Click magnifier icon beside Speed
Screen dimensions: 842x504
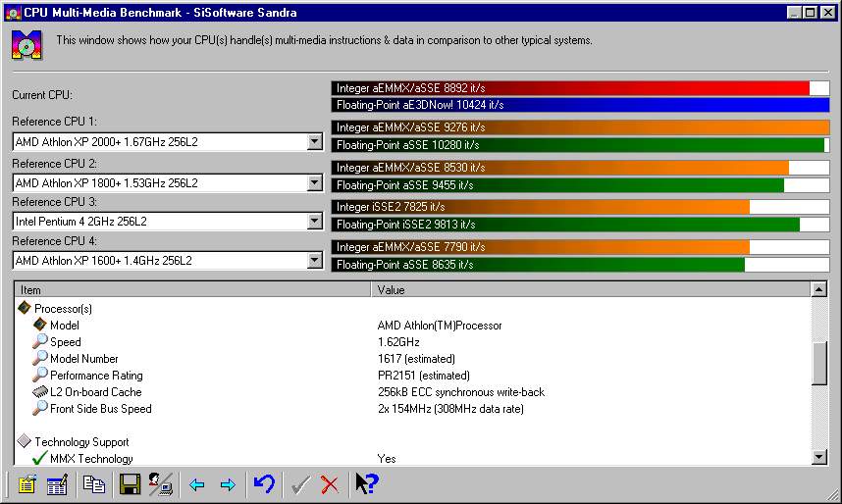(x=39, y=341)
